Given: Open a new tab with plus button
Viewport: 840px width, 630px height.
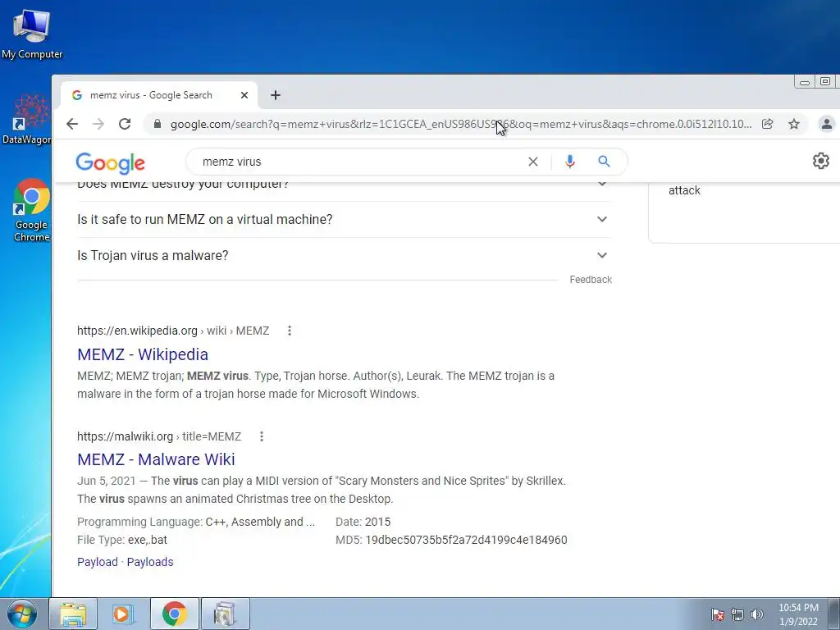Looking at the screenshot, I should [x=276, y=95].
